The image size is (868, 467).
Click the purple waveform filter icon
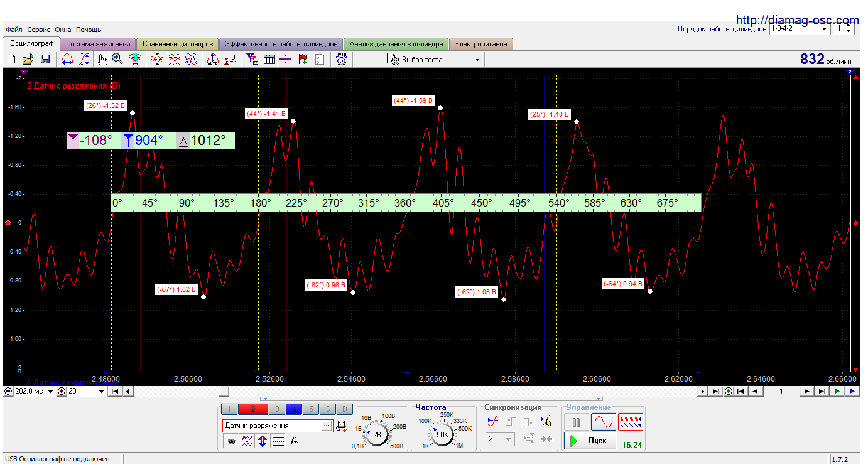click(247, 441)
